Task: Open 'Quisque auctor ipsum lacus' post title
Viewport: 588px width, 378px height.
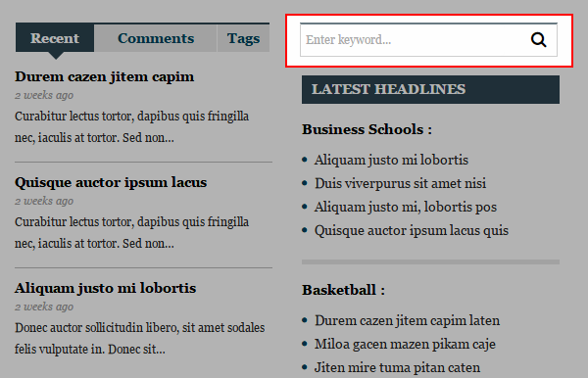Action: [111, 182]
